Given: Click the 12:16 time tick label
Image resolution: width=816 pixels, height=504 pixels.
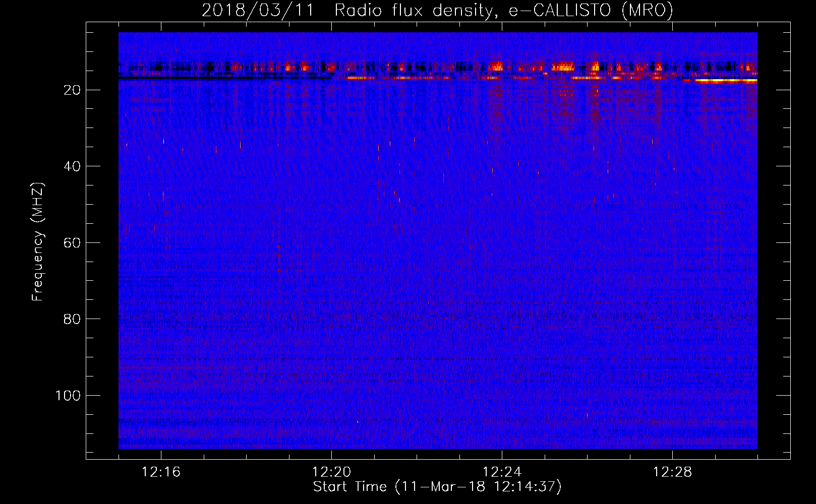Looking at the screenshot, I should coord(161,472).
